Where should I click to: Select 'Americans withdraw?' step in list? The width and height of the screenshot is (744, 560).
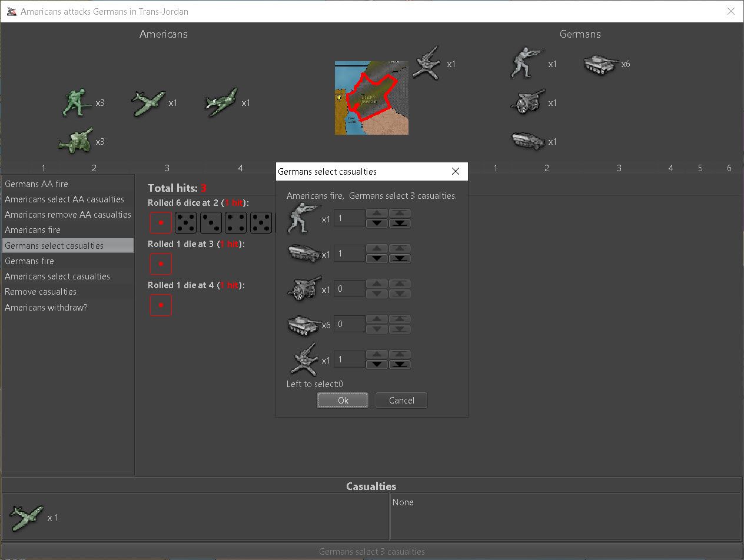[46, 307]
